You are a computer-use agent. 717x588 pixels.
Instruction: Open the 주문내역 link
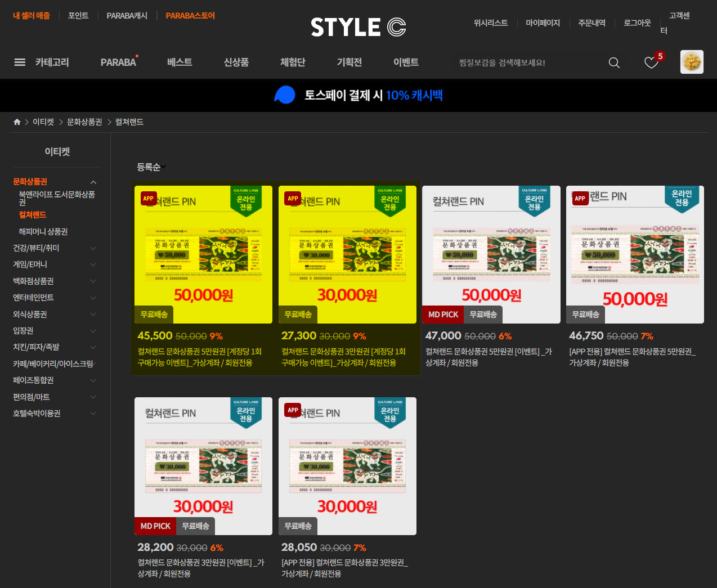(x=592, y=23)
